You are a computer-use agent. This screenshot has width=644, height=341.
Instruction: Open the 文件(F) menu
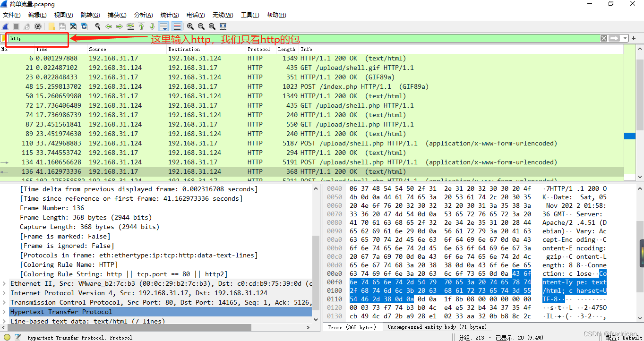12,15
